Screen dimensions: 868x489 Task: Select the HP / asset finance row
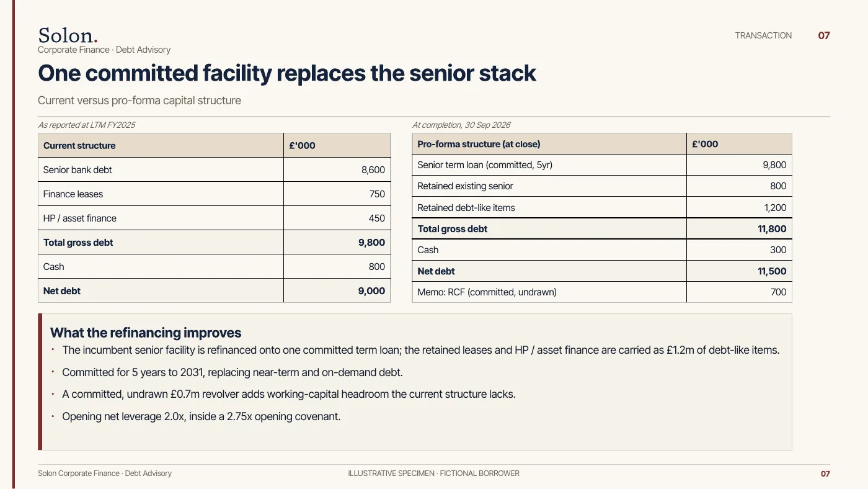point(215,218)
